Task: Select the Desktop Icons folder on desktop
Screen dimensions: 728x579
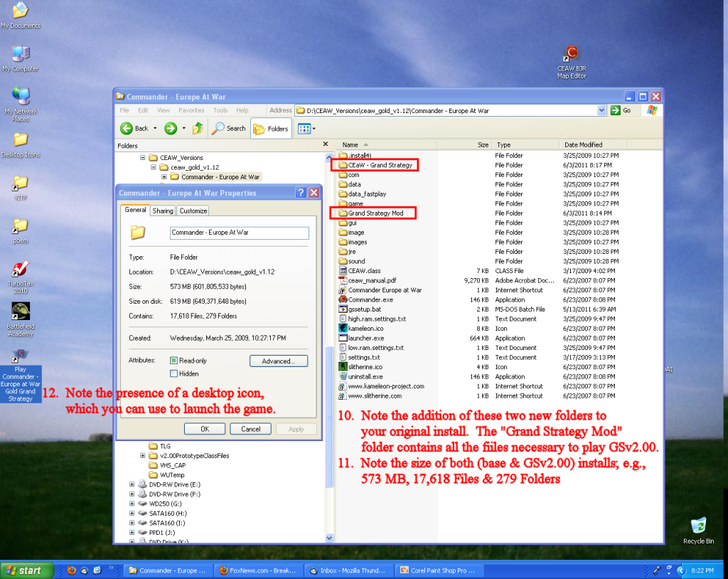Action: tap(21, 145)
